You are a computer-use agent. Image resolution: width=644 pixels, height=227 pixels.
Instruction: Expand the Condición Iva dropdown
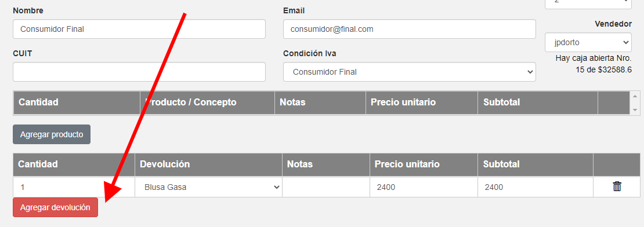[x=410, y=72]
